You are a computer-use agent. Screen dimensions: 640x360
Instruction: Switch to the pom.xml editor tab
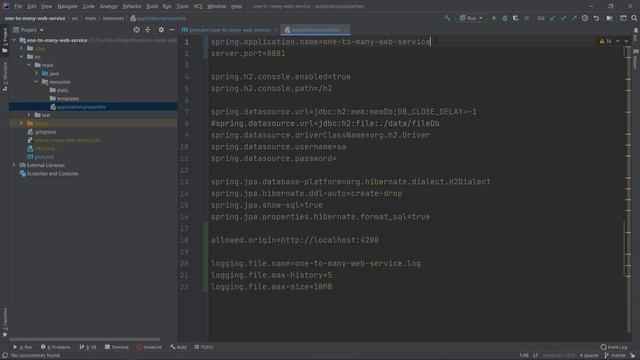coord(227,30)
